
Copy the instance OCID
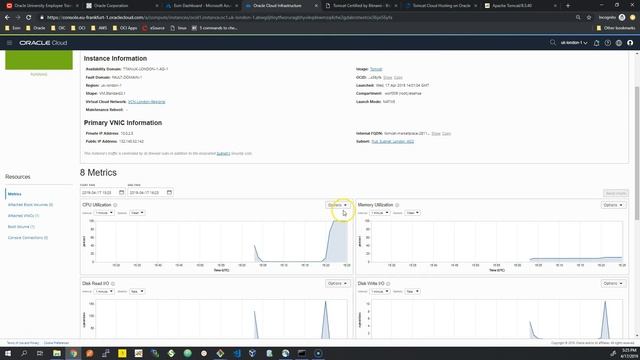coord(398,77)
